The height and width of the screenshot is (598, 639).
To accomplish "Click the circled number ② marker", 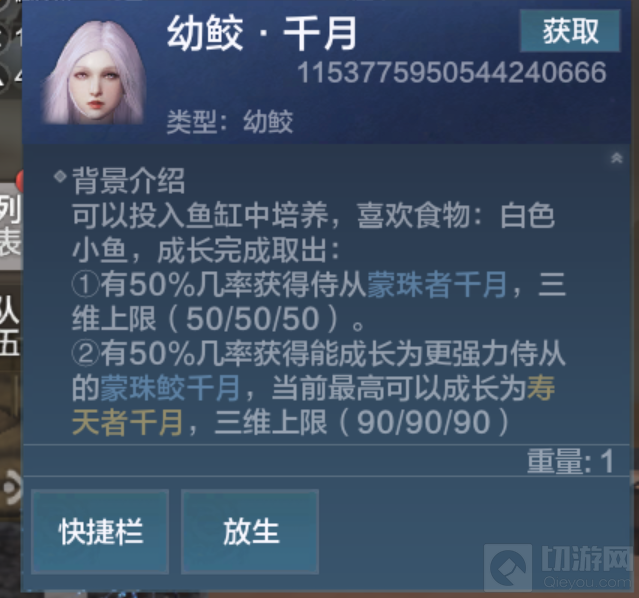I will (86, 354).
